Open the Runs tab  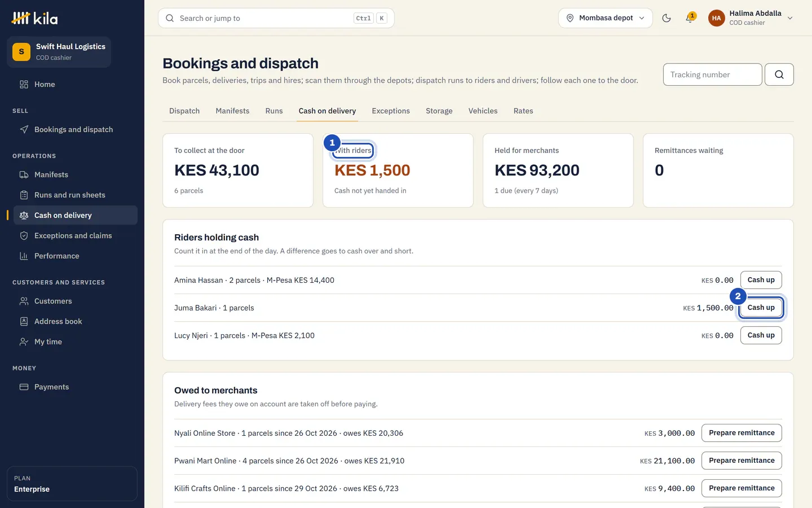click(x=274, y=111)
